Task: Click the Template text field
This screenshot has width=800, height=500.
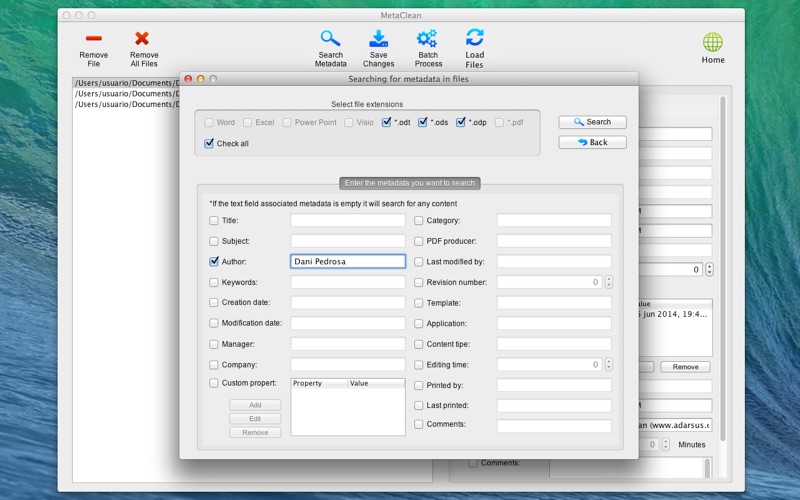Action: (554, 303)
